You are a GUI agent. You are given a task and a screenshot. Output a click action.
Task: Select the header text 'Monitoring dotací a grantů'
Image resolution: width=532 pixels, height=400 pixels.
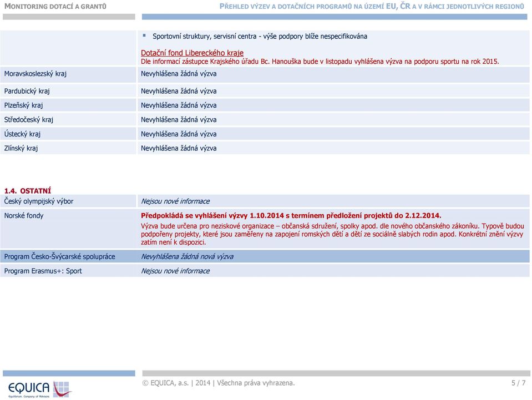click(x=55, y=7)
